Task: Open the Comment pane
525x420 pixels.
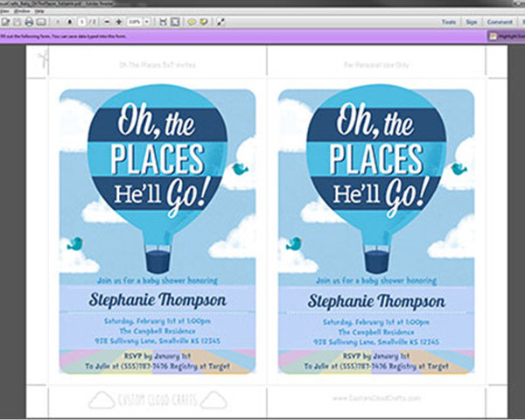Action: pyautogui.click(x=500, y=22)
